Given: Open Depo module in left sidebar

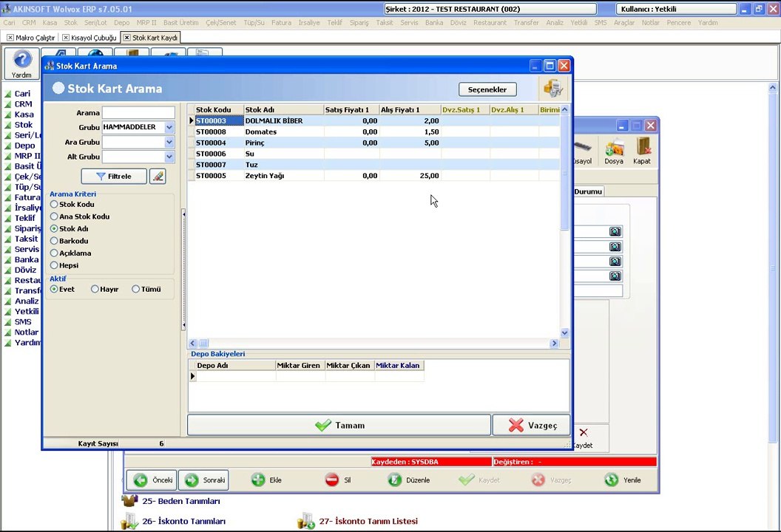Looking at the screenshot, I should point(24,146).
